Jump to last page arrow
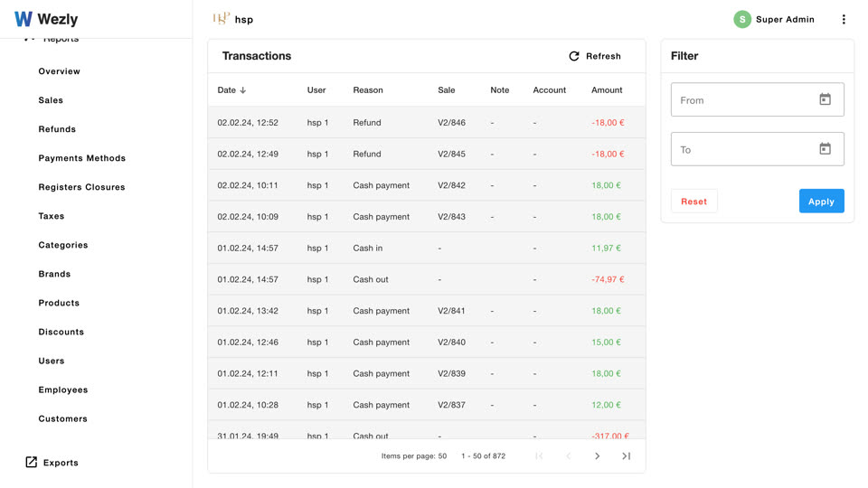Image resolution: width=868 pixels, height=488 pixels. coord(626,455)
